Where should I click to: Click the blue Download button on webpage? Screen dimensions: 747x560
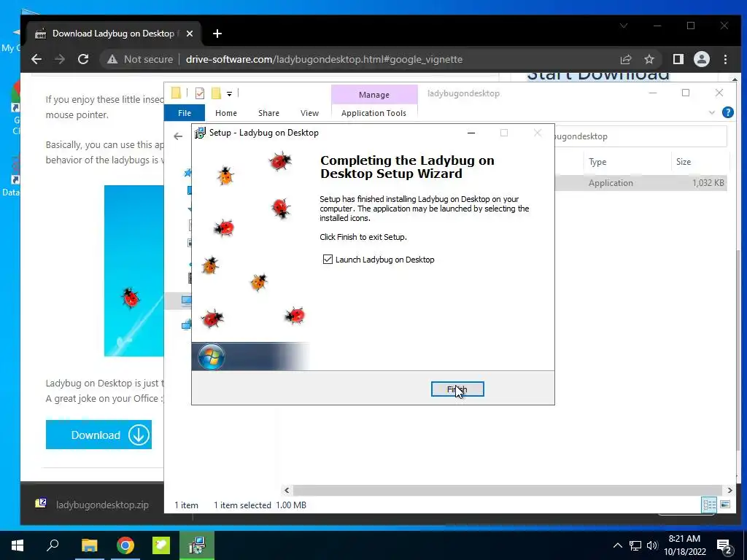(98, 435)
